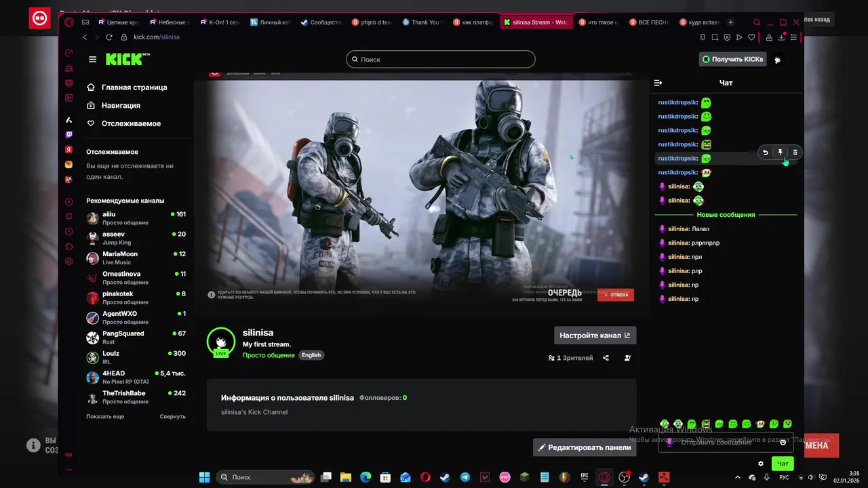Open the Kick hamburger menu
This screenshot has height=488, width=868.
pos(92,59)
